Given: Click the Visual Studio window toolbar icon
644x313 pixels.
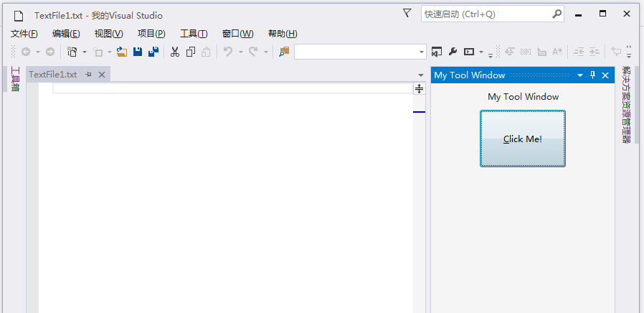Looking at the screenshot, I should (x=437, y=52).
